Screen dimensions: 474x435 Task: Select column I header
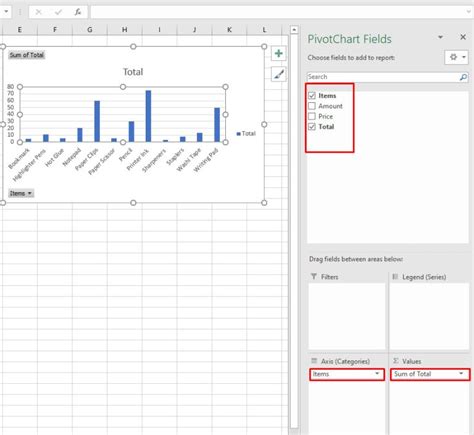(159, 30)
